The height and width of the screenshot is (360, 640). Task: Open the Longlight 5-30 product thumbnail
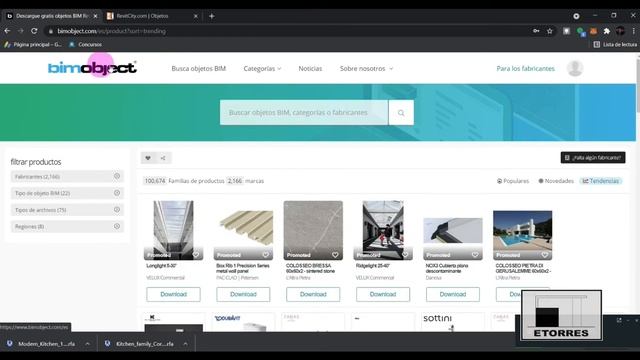click(x=173, y=230)
